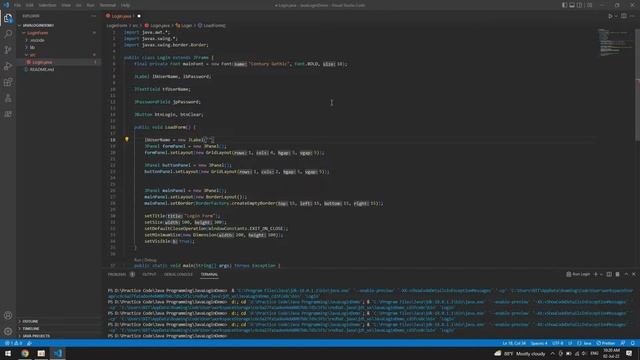Image resolution: width=640 pixels, height=360 pixels.
Task: Open run dropdown arrow beside play button
Action: pos(616,16)
